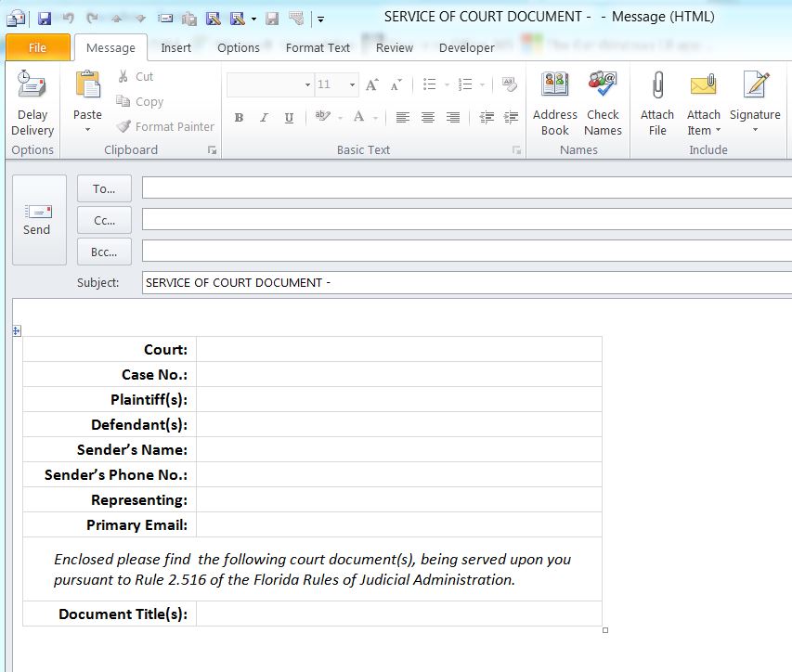The image size is (792, 672).
Task: Click the Bcc... button
Action: (x=104, y=252)
